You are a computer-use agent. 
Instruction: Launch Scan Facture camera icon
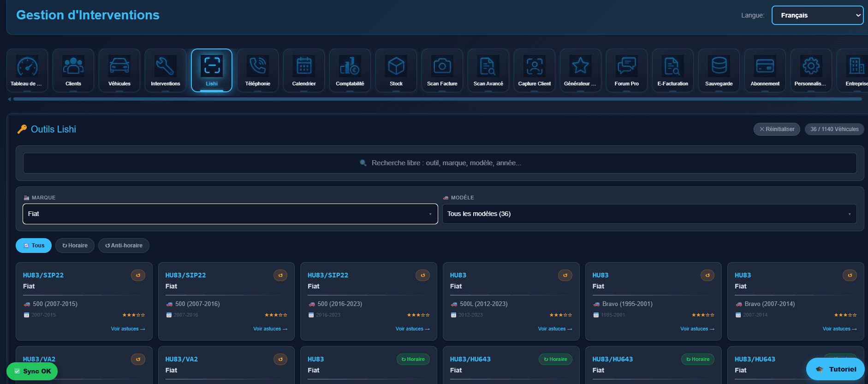(442, 70)
